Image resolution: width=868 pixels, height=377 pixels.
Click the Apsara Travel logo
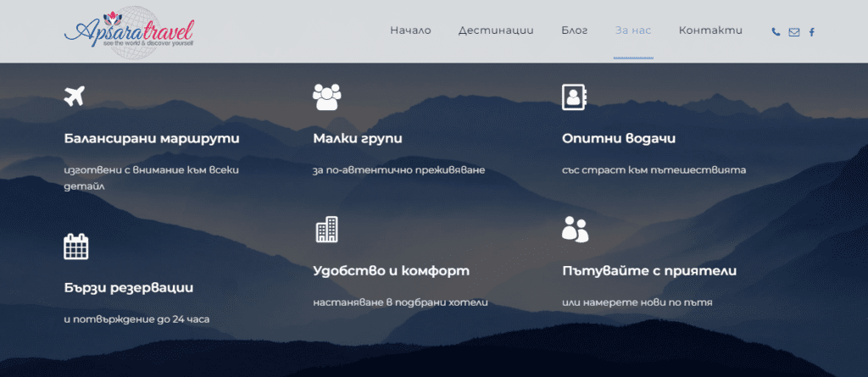(129, 31)
